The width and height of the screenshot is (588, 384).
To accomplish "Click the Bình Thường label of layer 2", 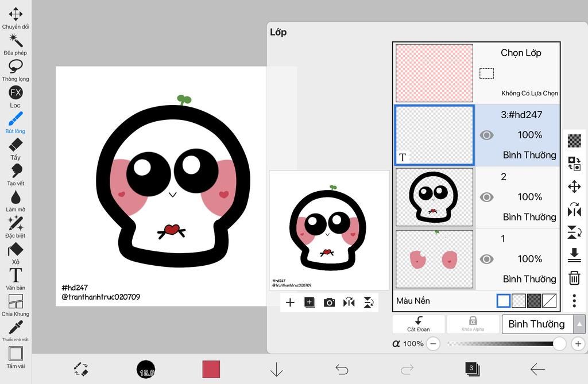I will click(x=529, y=217).
